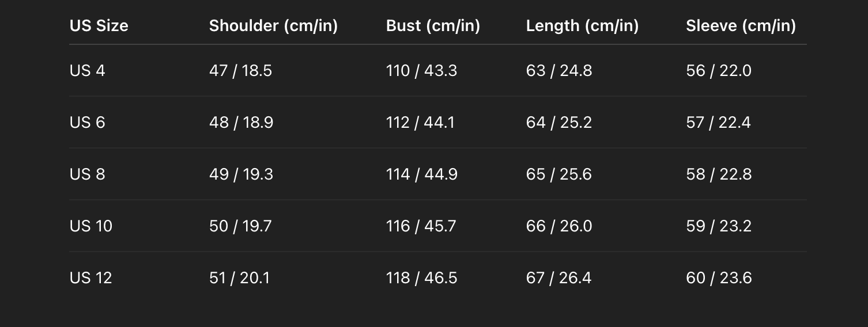Image resolution: width=868 pixels, height=327 pixels.
Task: Select the US 8 size row
Action: pyautogui.click(x=438, y=174)
